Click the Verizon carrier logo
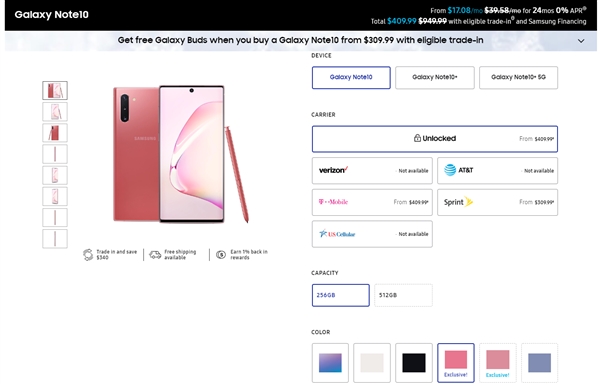The width and height of the screenshot is (600, 384). [333, 170]
